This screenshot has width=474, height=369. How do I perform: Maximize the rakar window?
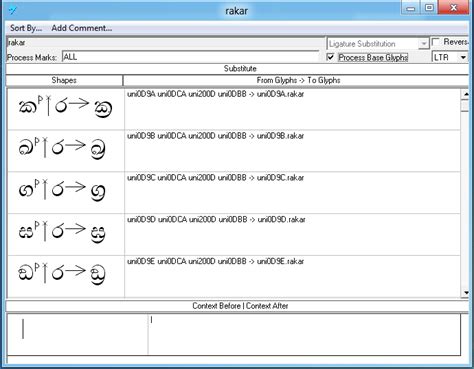tap(429, 8)
